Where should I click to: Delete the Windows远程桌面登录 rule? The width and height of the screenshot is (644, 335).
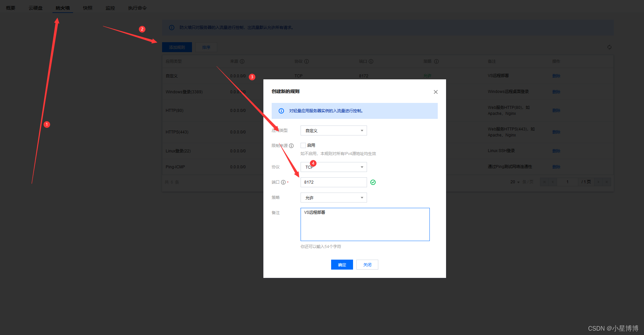tap(556, 92)
